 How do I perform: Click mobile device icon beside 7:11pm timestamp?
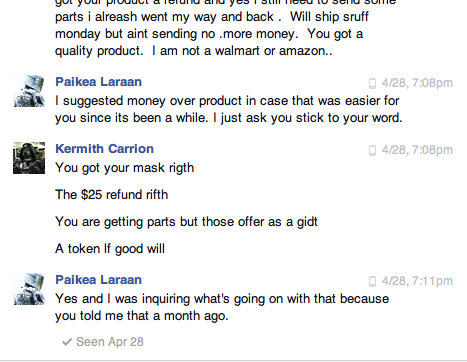(x=372, y=281)
